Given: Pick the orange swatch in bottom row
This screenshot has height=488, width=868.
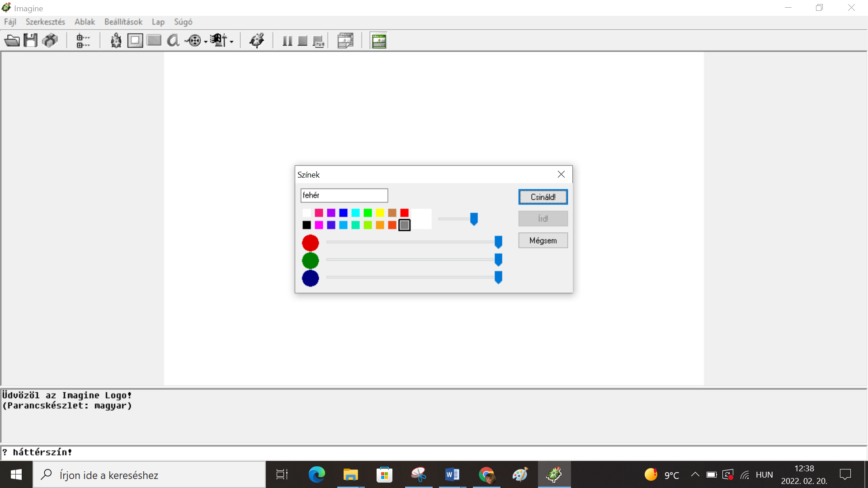Looking at the screenshot, I should [x=380, y=225].
